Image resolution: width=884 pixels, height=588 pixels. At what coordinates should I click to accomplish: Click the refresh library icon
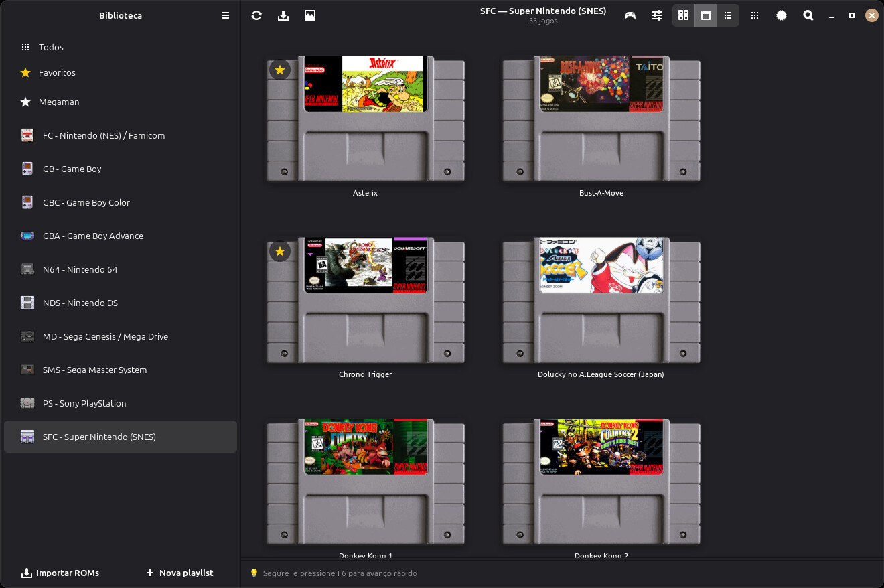tap(256, 15)
